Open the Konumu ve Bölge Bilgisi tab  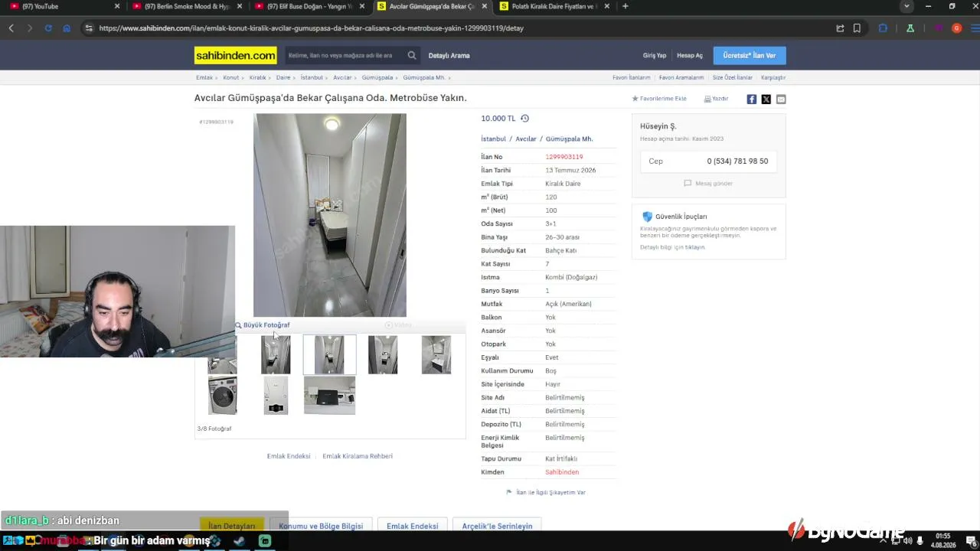coord(321,526)
